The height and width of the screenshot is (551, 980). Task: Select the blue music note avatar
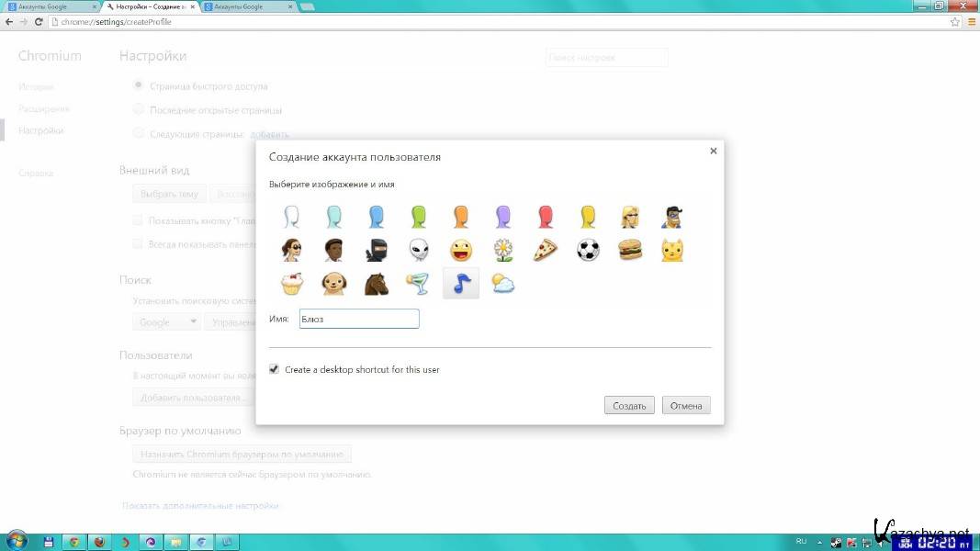pos(461,284)
